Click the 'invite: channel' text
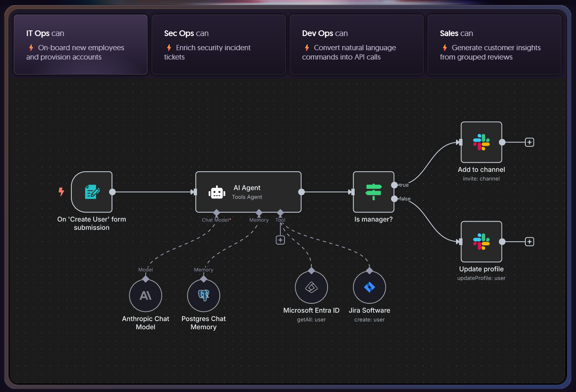Viewport: 576px width, 392px height. click(x=481, y=179)
